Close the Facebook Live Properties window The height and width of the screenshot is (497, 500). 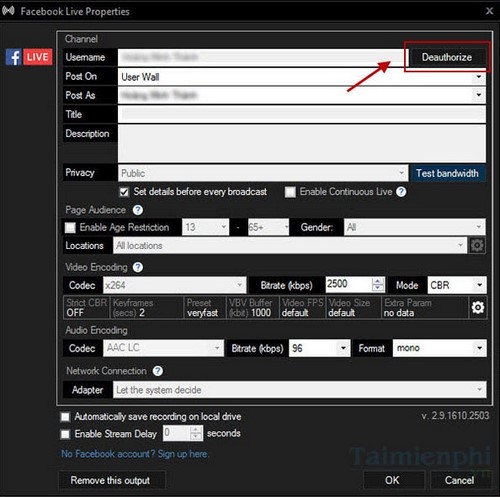(x=489, y=11)
